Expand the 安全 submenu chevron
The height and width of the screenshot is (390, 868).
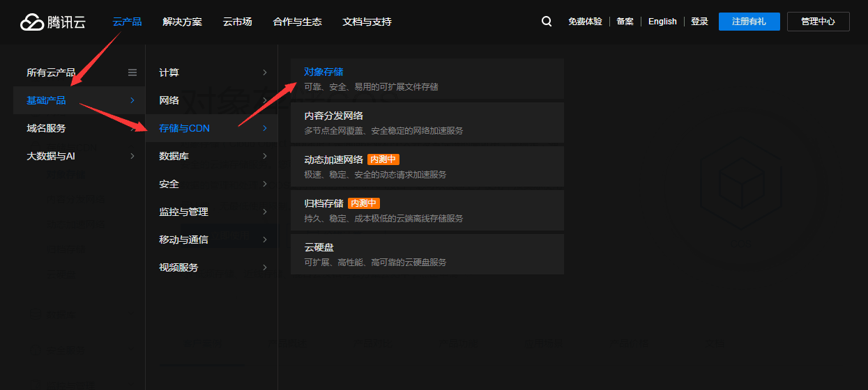coord(265,184)
